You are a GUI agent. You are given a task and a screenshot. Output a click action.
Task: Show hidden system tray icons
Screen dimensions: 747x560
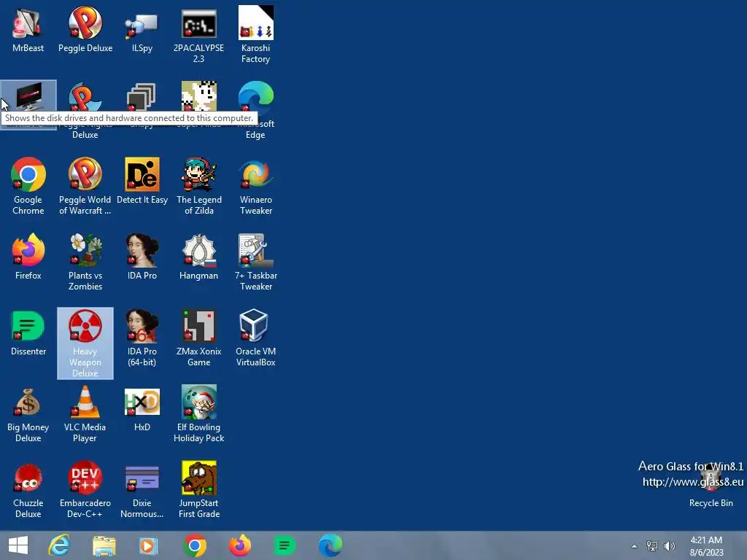click(634, 546)
